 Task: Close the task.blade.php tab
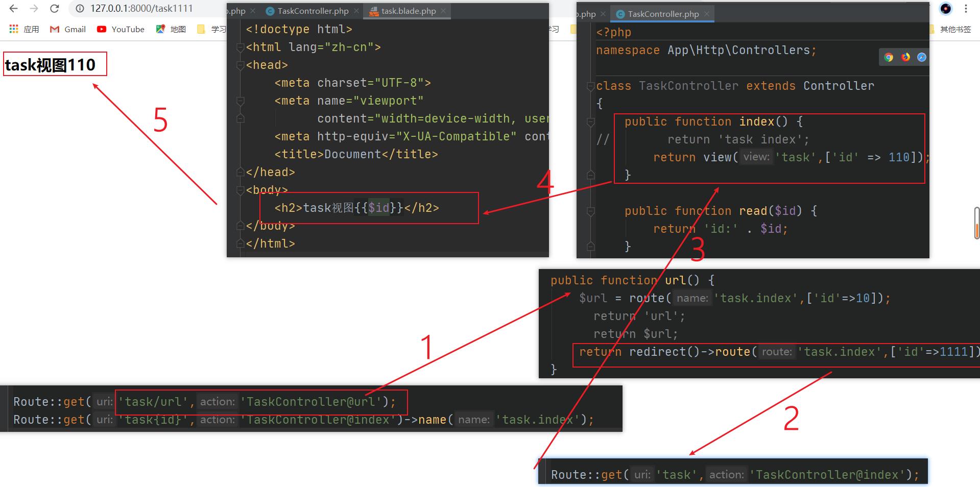[443, 11]
